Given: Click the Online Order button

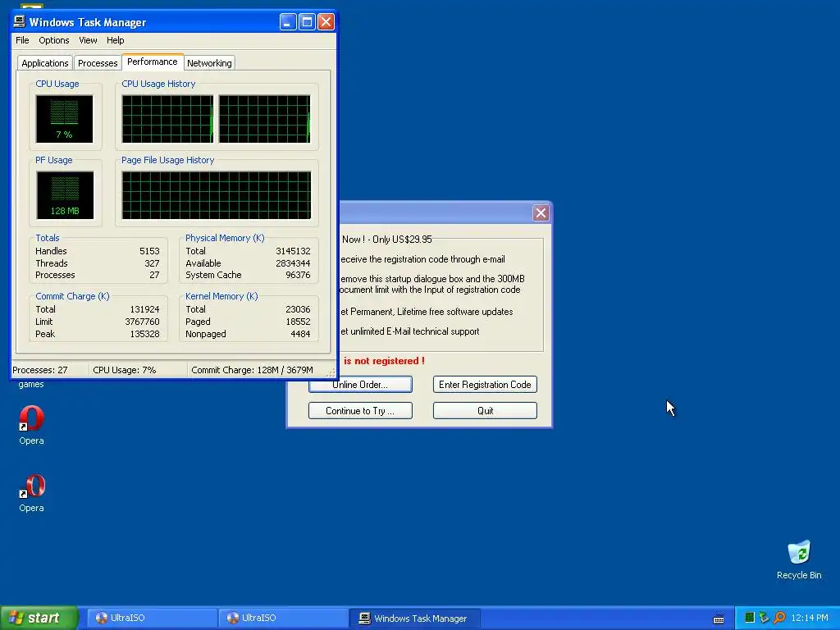Looking at the screenshot, I should click(360, 385).
